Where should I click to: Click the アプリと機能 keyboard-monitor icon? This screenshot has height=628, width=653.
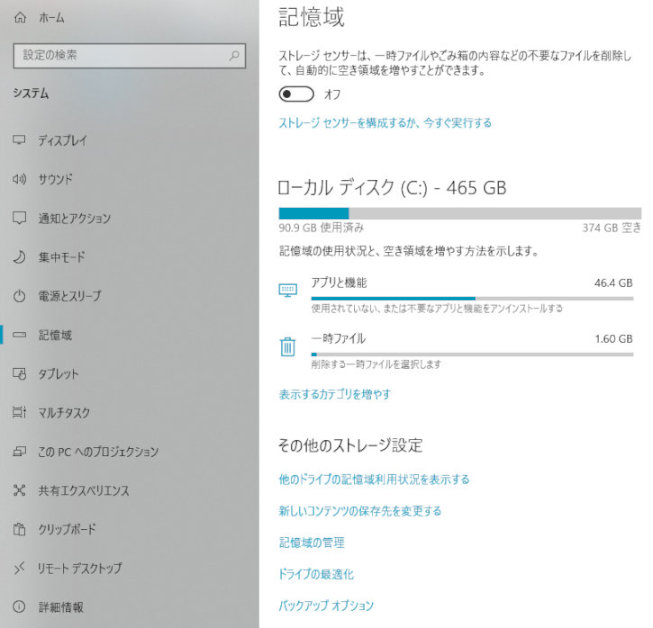tap(288, 290)
